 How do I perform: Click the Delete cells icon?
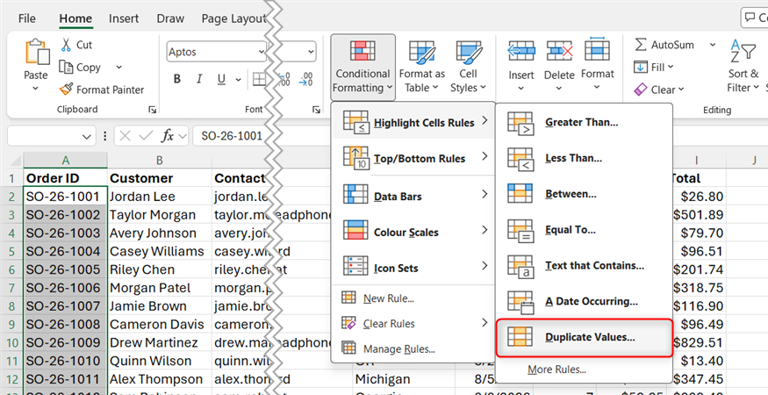click(559, 51)
